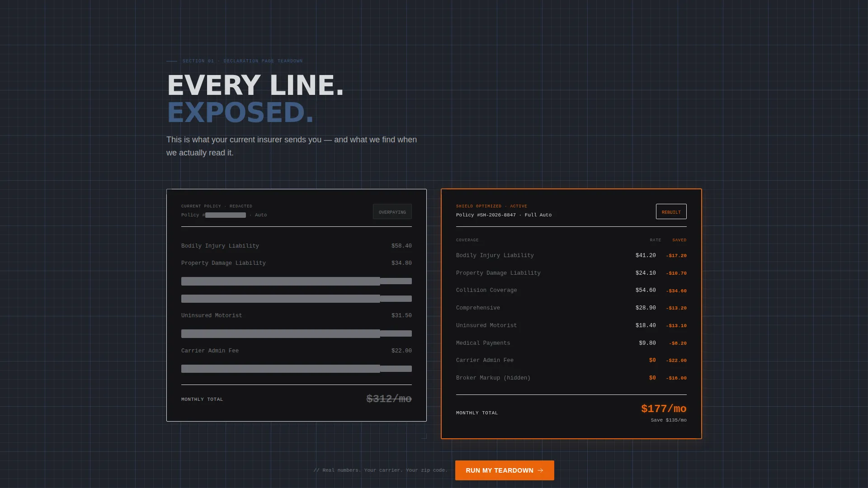Click Collision Coverage label
This screenshot has height=488, width=868.
[486, 291]
